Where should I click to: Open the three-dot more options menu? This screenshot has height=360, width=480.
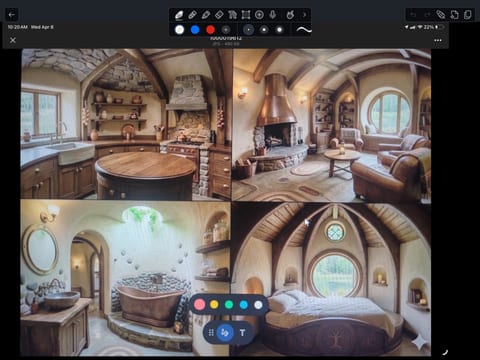(x=438, y=40)
